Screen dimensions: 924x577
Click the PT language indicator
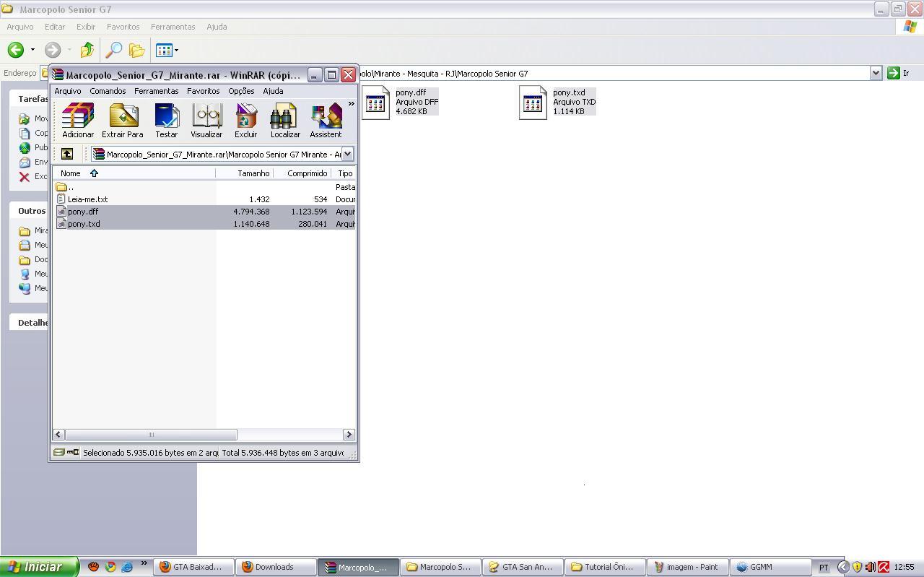coord(824,567)
